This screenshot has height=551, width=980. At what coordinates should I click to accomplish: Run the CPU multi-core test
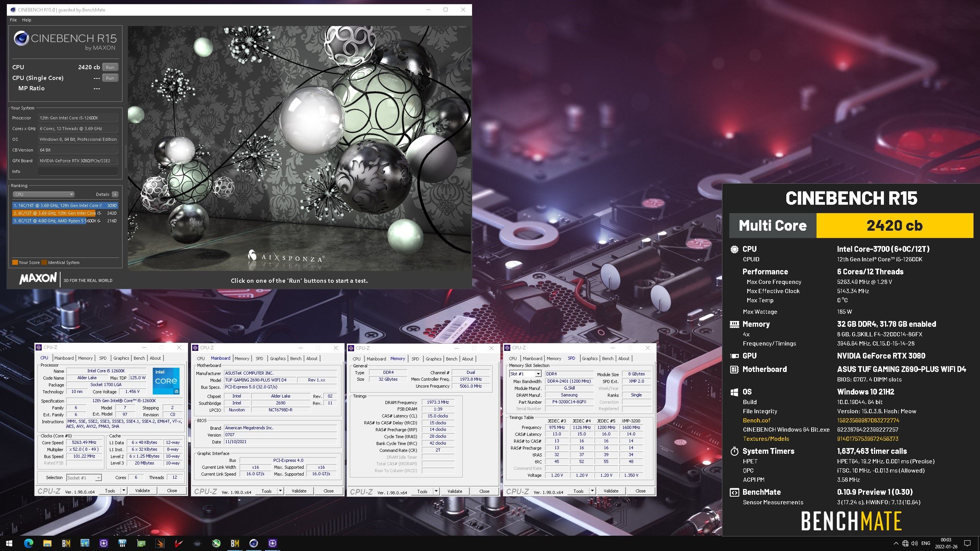pyautogui.click(x=110, y=67)
